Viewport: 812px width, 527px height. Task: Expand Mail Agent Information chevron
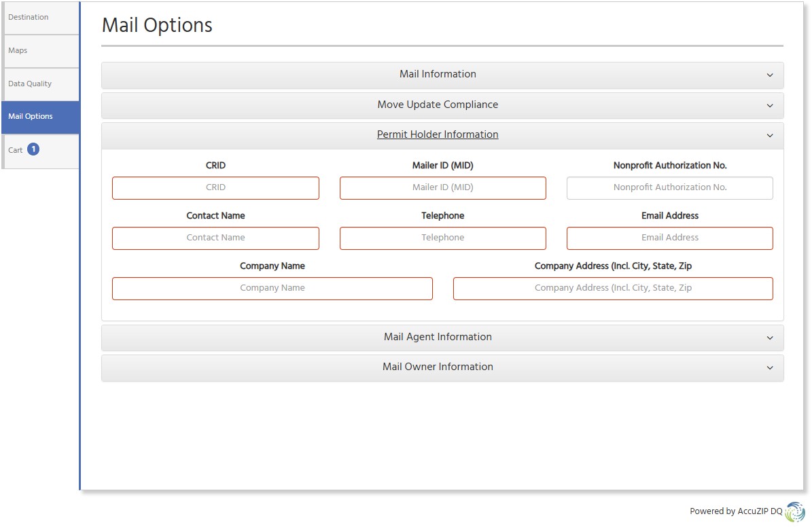[x=769, y=338]
